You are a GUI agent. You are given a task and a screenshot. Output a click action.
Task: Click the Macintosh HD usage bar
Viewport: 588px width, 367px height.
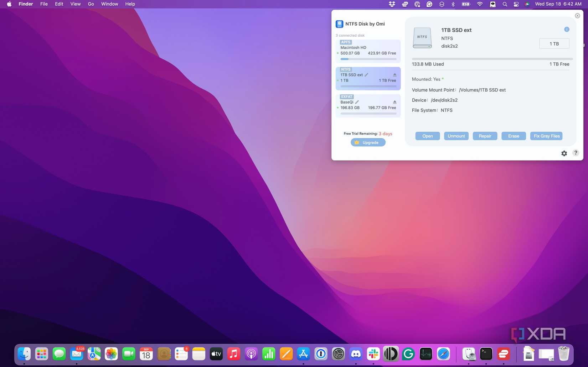click(368, 59)
